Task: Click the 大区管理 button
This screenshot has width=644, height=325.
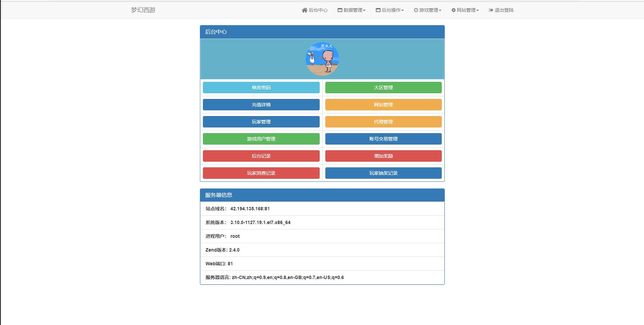Action: point(383,88)
